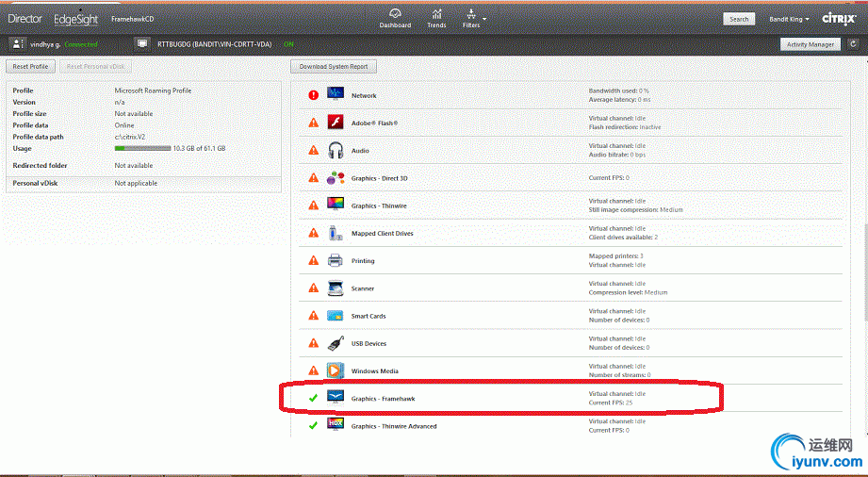Click the refresh icon beside Activity Manager
868x477 pixels.
(853, 44)
